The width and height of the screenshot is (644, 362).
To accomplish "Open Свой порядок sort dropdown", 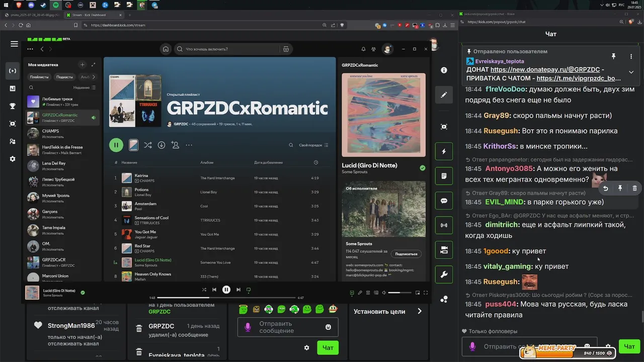I will point(313,145).
